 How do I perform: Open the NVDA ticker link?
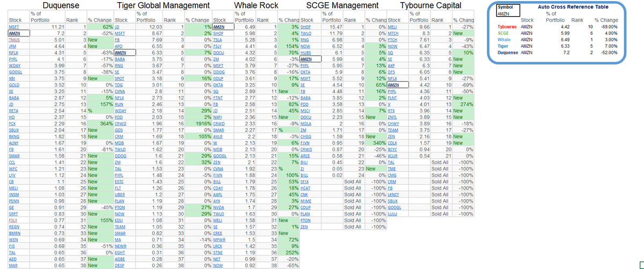coord(218,208)
